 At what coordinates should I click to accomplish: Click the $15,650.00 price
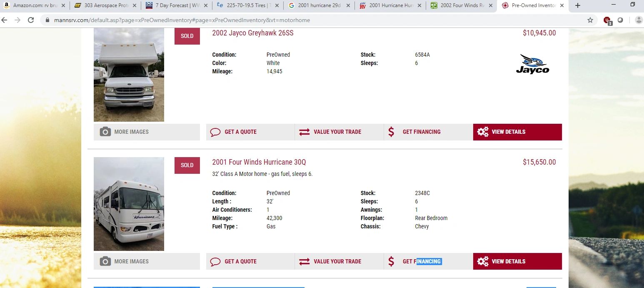tap(539, 162)
